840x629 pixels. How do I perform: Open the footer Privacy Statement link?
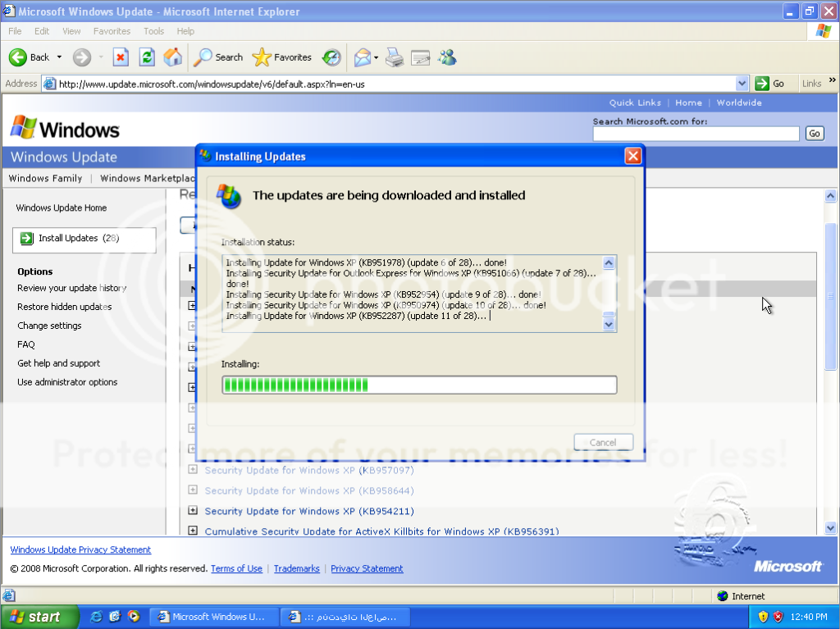[x=367, y=568]
